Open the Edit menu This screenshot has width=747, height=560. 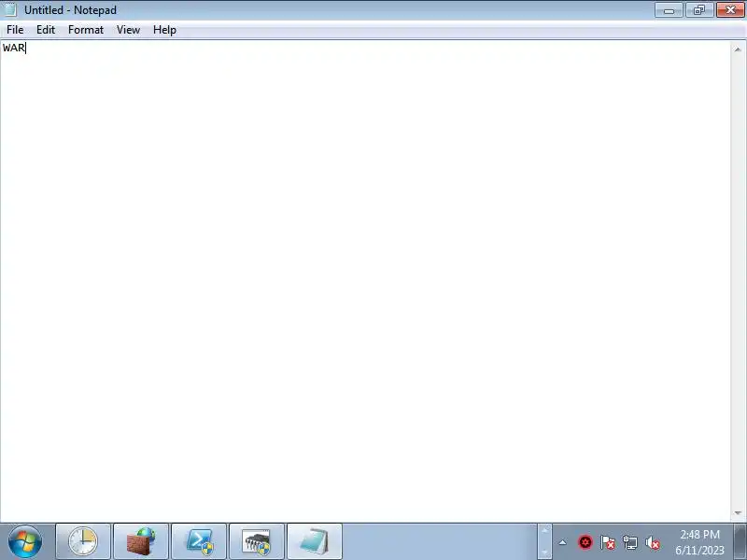coord(46,30)
